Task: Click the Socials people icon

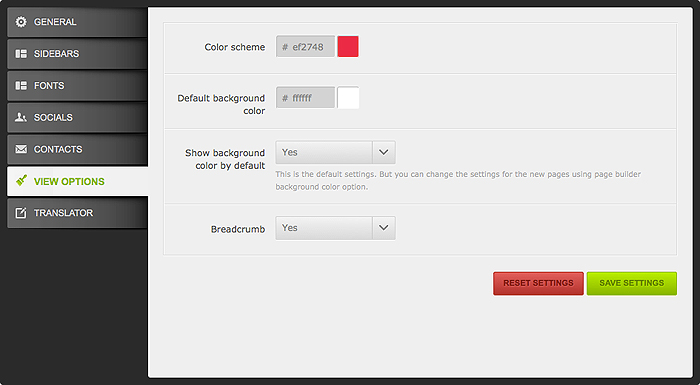Action: coord(21,117)
